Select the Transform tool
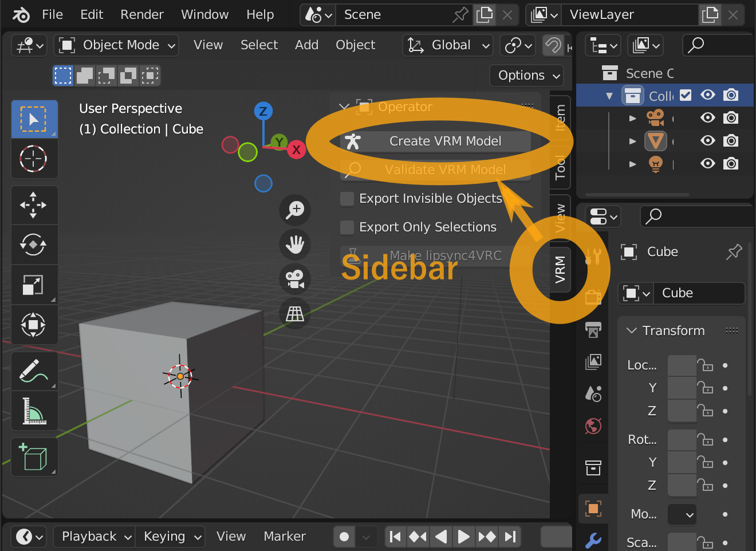The height and width of the screenshot is (551, 756). (34, 325)
